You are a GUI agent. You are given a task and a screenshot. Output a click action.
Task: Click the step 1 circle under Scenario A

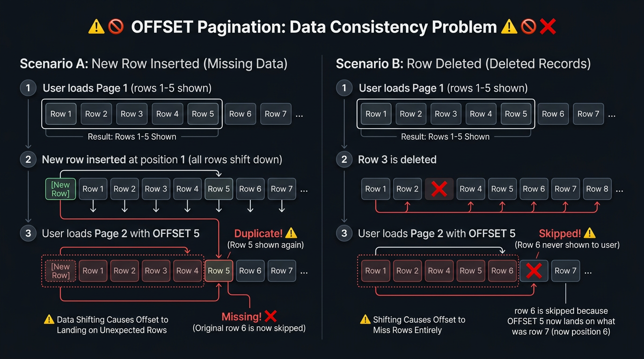[x=28, y=88]
